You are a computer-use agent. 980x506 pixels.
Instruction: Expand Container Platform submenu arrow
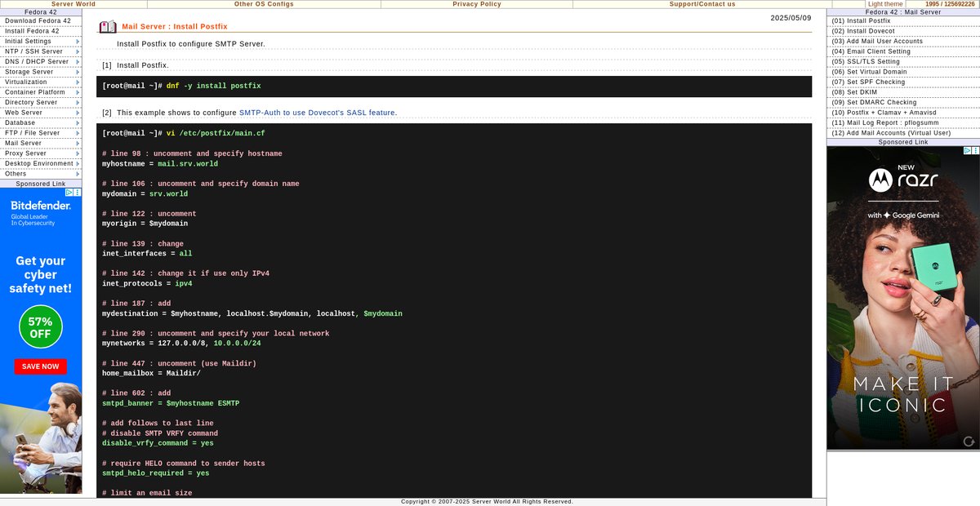(x=78, y=92)
